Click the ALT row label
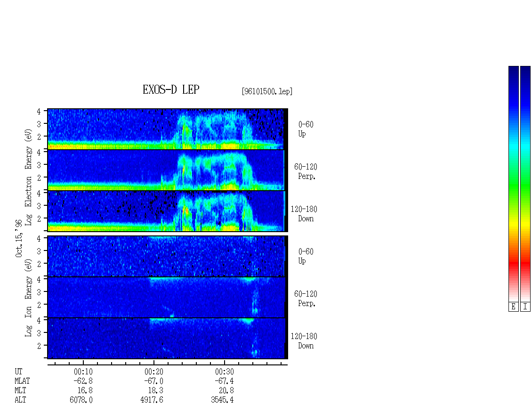Image resolution: width=532 pixels, height=412 pixels. [x=20, y=400]
